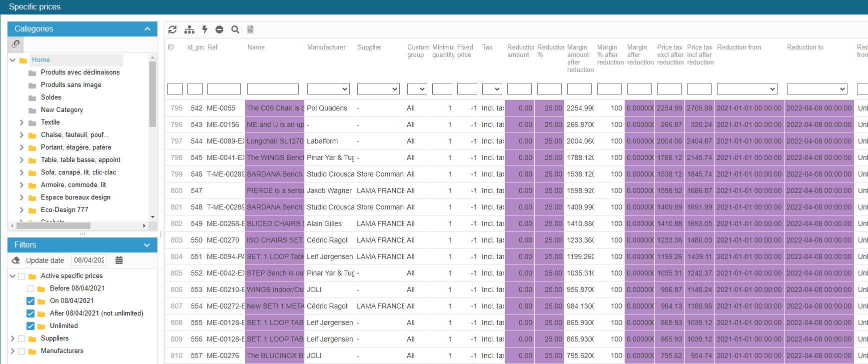868x364 pixels.
Task: Sort by the Name column header
Action: pyautogui.click(x=256, y=47)
